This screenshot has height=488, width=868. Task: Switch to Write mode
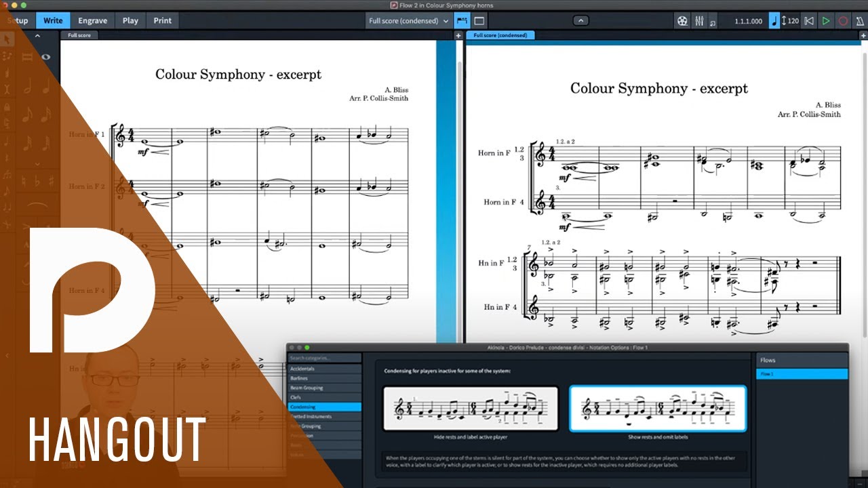click(53, 20)
